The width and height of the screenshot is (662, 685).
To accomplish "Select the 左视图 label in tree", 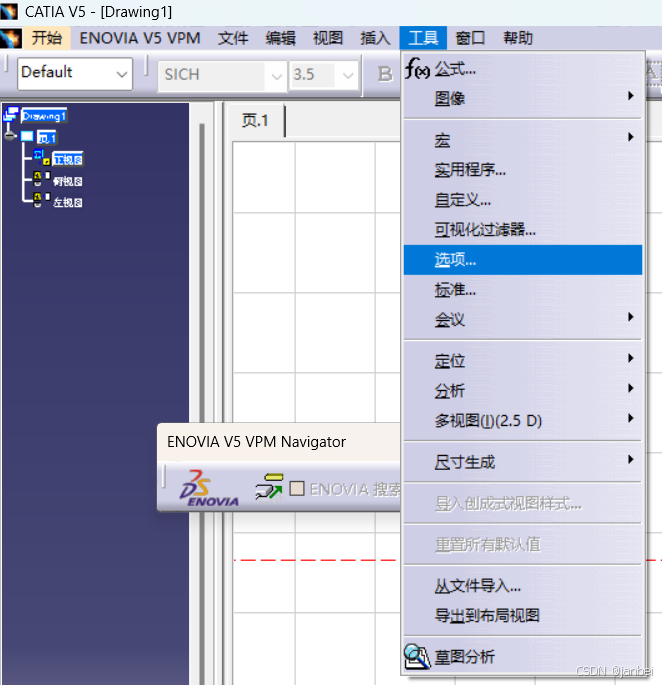I will [68, 202].
